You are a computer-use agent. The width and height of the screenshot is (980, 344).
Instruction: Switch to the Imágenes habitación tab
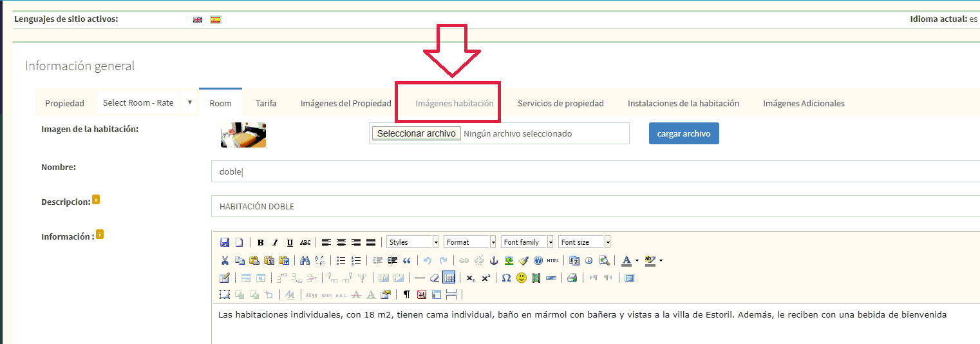point(455,103)
